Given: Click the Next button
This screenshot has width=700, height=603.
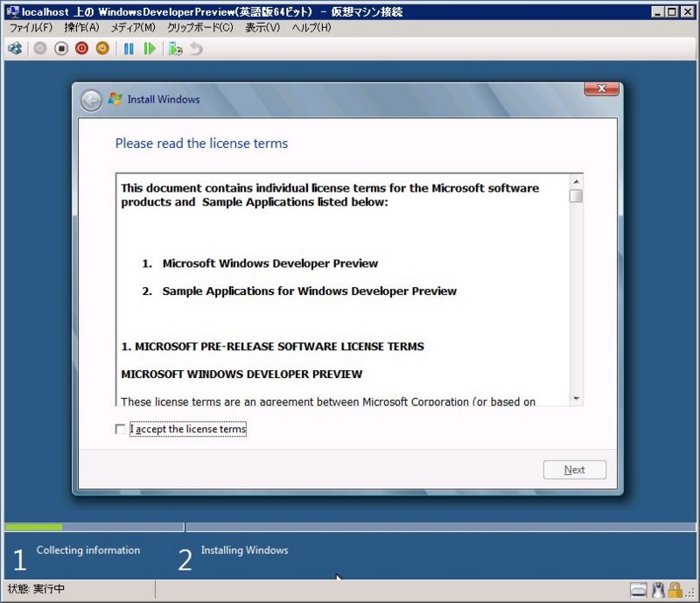Looking at the screenshot, I should 575,470.
